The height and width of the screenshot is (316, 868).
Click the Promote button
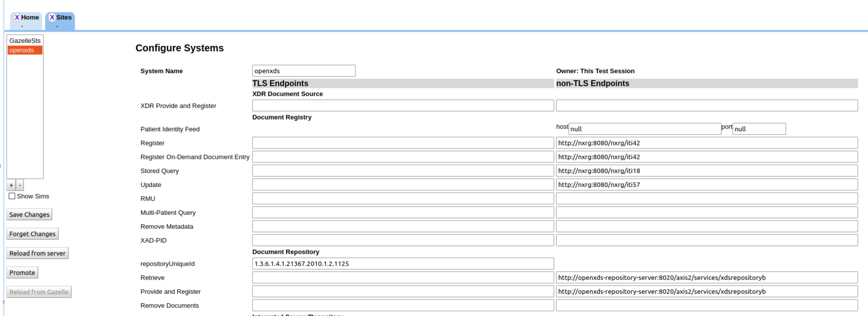coord(22,273)
